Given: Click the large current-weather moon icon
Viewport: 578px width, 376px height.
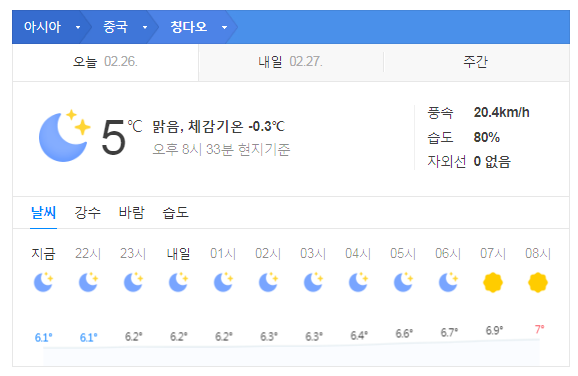Looking at the screenshot, I should pyautogui.click(x=65, y=136).
